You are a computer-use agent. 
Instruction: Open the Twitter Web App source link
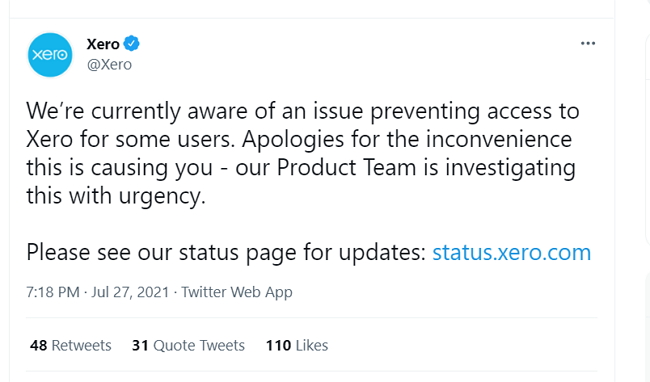237,292
